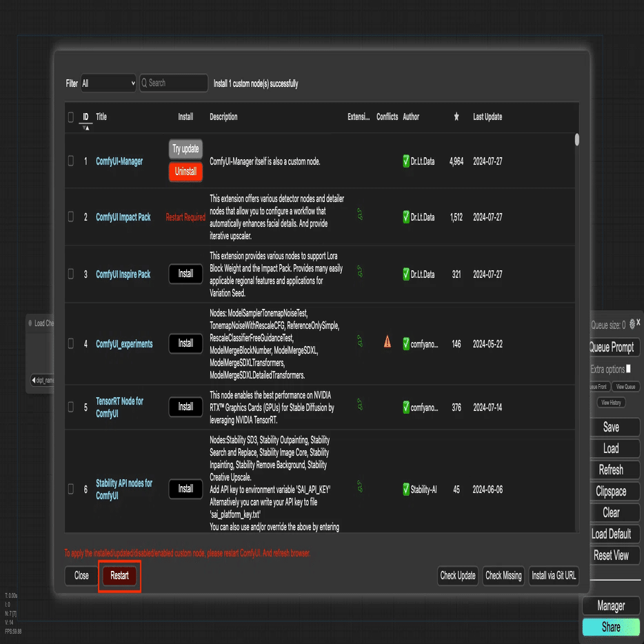
Task: Click the Share button
Action: 611,627
